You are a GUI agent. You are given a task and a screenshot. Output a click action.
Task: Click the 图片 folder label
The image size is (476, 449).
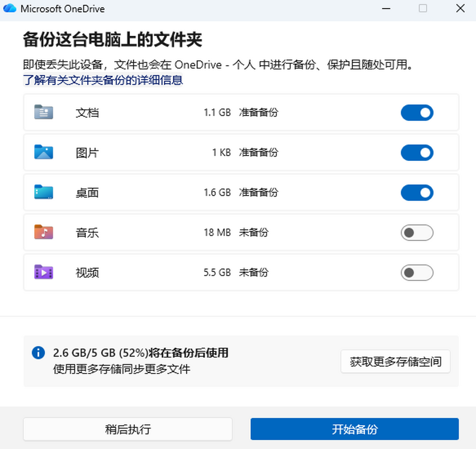point(87,153)
